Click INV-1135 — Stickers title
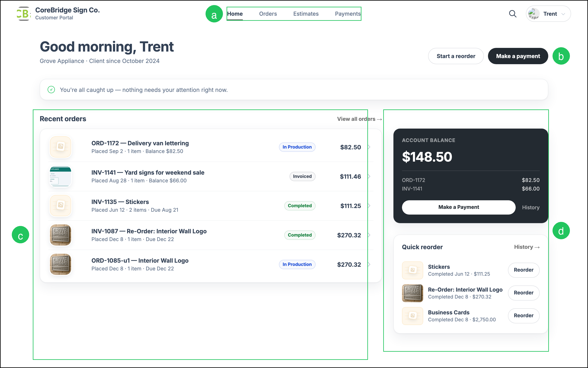Screen dimensions: 588x368 click(120, 202)
